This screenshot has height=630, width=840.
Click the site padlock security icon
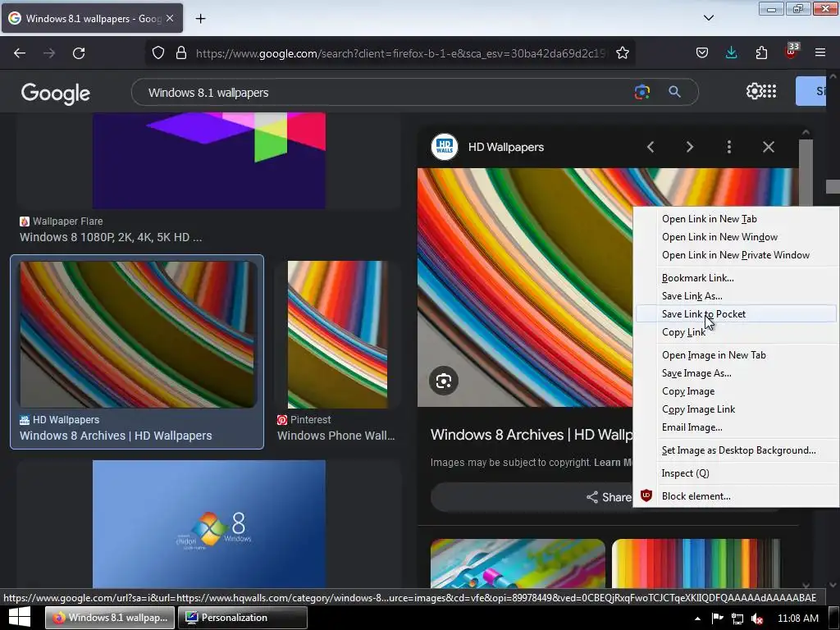pos(181,53)
